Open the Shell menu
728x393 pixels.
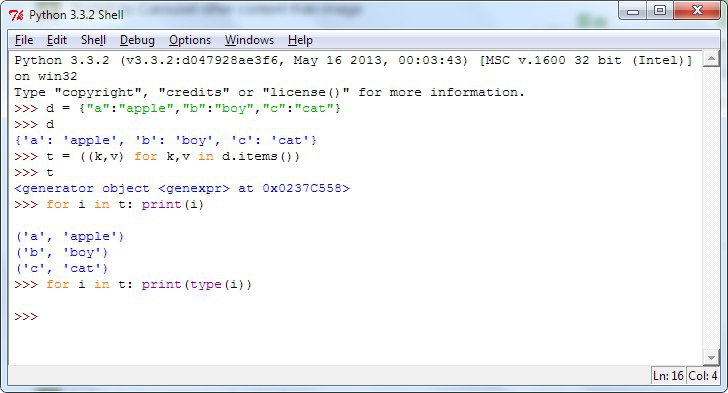(93, 40)
